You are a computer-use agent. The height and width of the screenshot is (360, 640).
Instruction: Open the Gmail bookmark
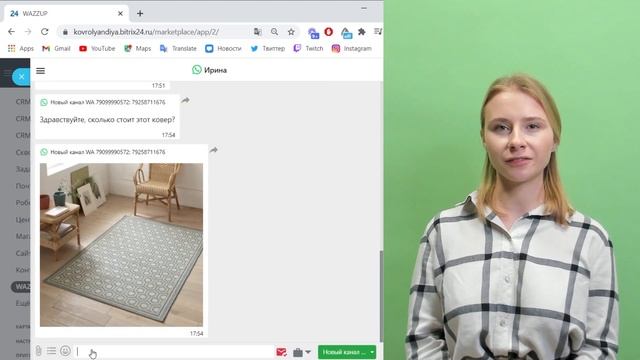pos(56,49)
